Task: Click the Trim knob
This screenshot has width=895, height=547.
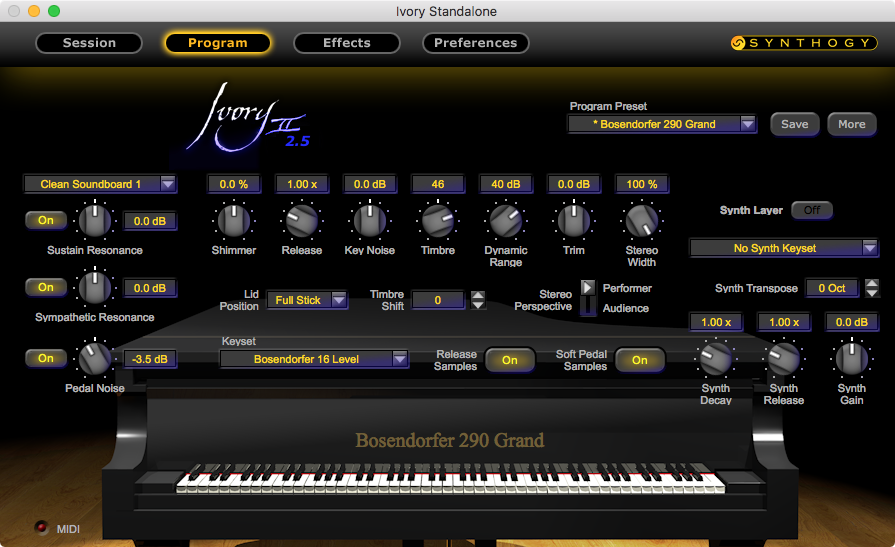Action: point(574,220)
